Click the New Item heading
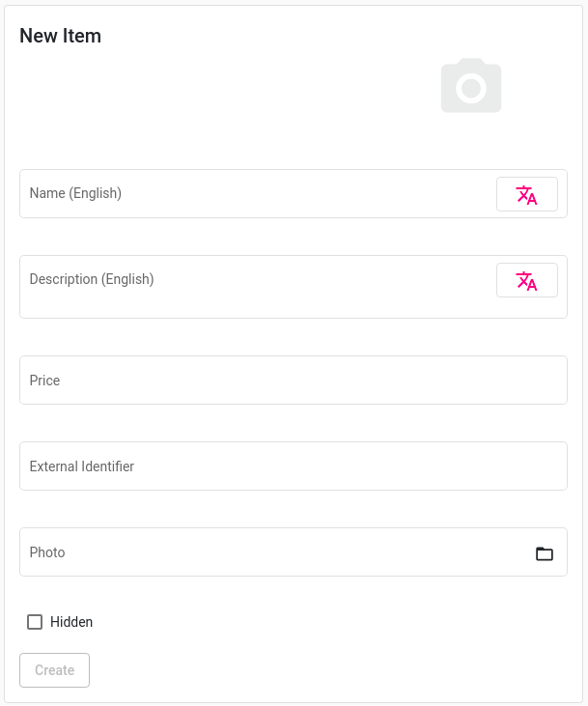The width and height of the screenshot is (588, 706). pos(60,36)
